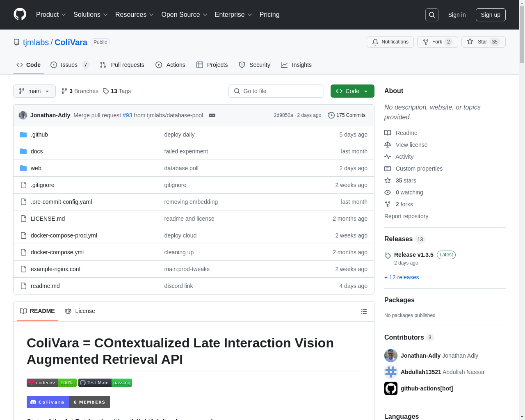Click the pulse icon beside Activity

(x=388, y=157)
